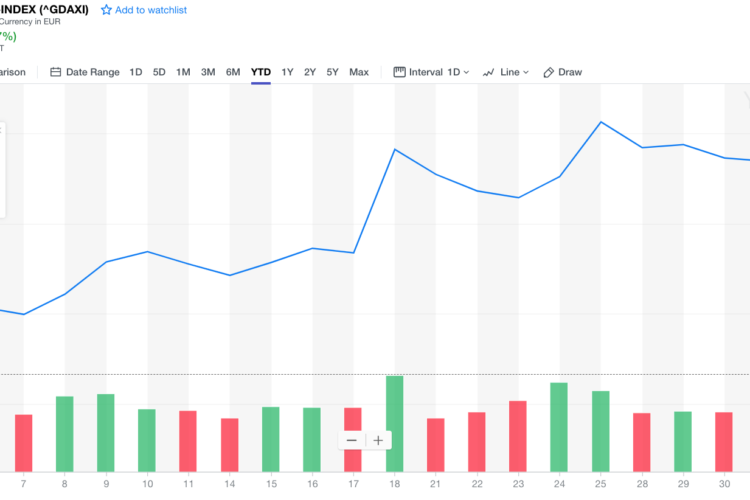This screenshot has height=500, width=750.
Task: Select the 1M range tab
Action: point(183,72)
